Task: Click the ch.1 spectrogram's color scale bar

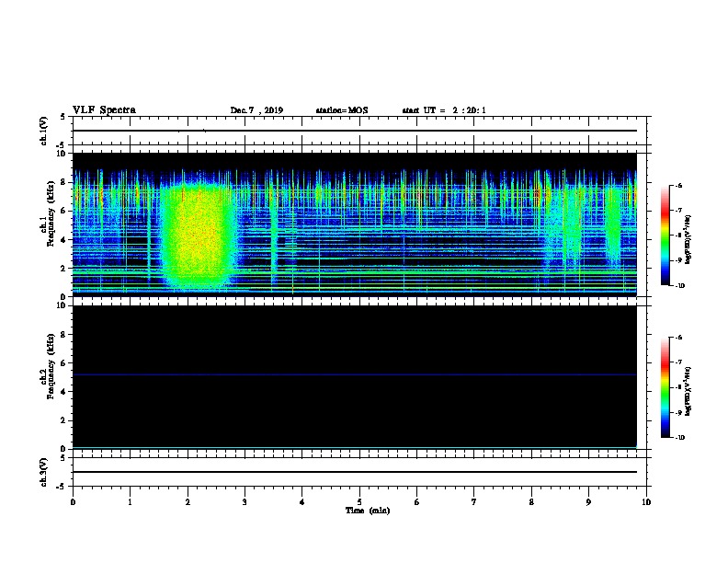Action: pos(665,236)
